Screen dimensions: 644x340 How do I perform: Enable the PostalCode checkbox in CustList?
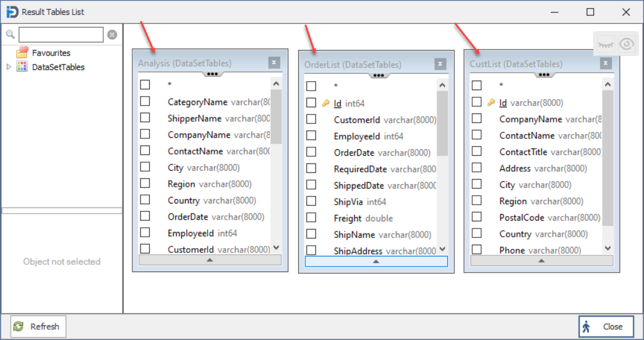point(476,217)
